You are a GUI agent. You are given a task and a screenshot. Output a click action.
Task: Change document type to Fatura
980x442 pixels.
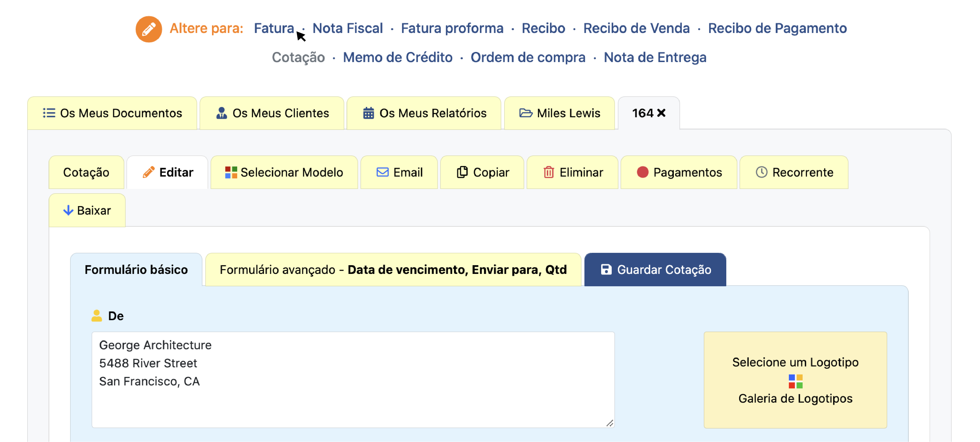click(x=273, y=28)
